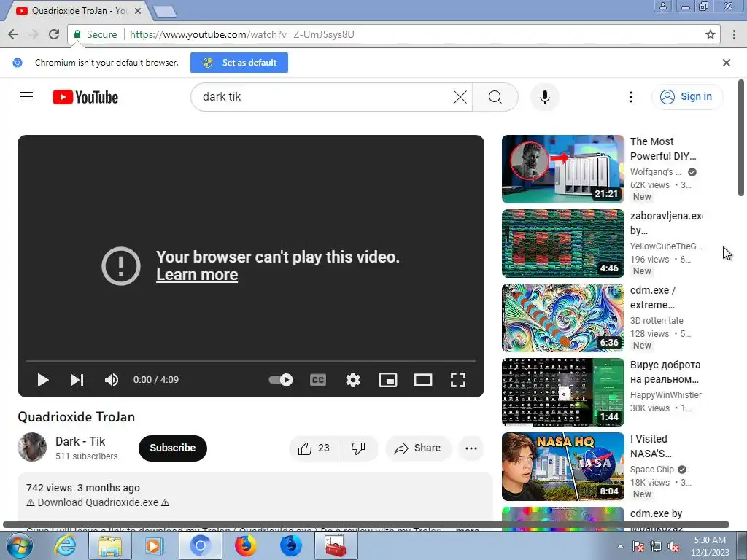Click the magnifier search button
Screen dimensions: 747x560
495,97
